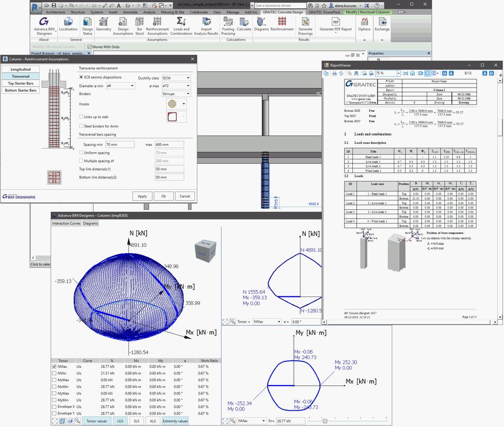504x427 pixels.
Task: Enable Uniform spacing checkbox
Action: (81, 153)
